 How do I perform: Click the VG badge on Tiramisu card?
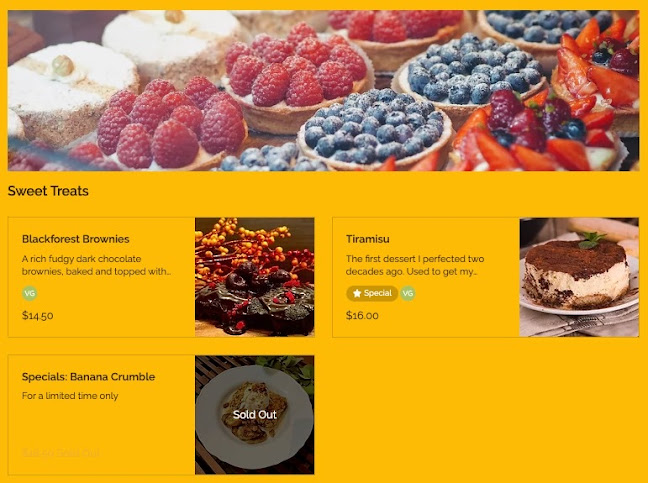click(x=408, y=293)
